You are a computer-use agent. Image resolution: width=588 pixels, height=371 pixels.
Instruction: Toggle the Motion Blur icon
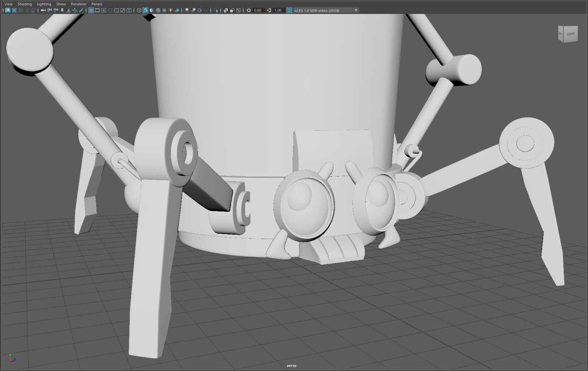[x=193, y=10]
